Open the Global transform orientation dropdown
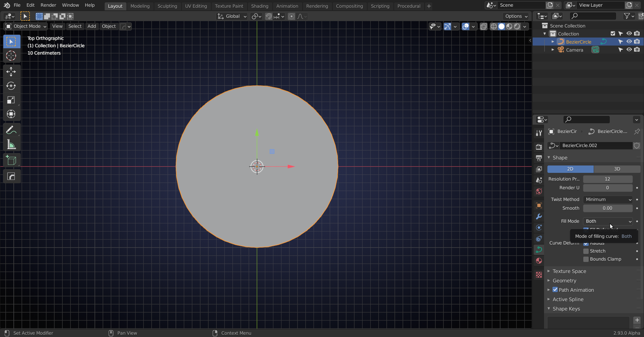This screenshot has width=644, height=337. [x=232, y=16]
